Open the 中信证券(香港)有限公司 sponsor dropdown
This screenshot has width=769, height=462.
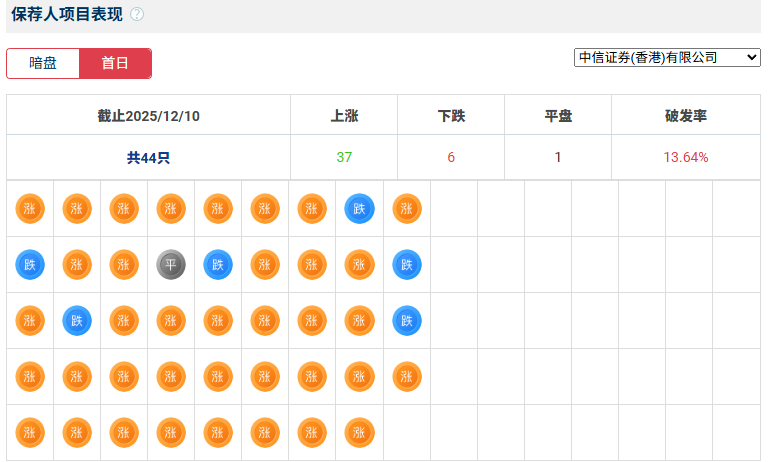pyautogui.click(x=667, y=57)
